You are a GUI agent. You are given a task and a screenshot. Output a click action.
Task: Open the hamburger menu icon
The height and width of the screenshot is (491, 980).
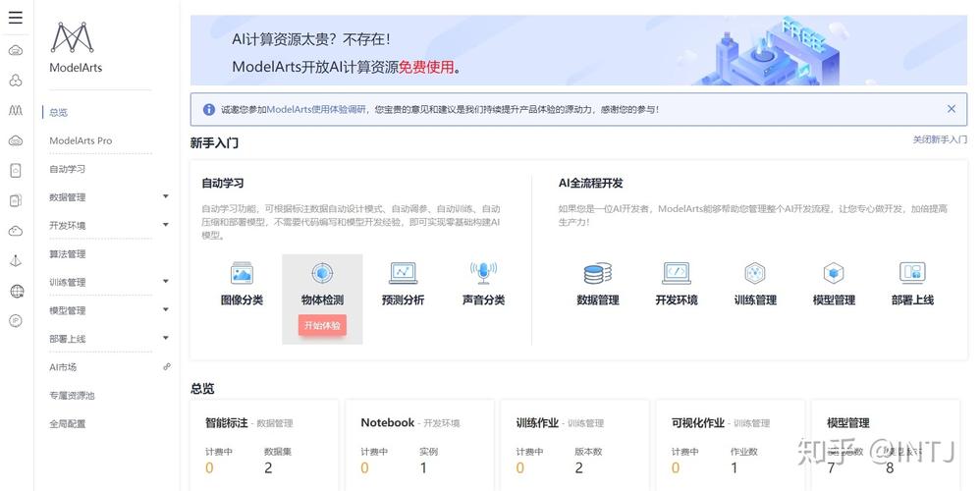16,17
